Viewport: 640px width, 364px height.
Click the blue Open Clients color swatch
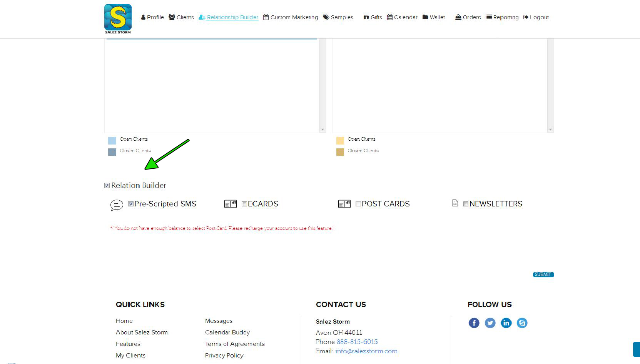(x=112, y=141)
